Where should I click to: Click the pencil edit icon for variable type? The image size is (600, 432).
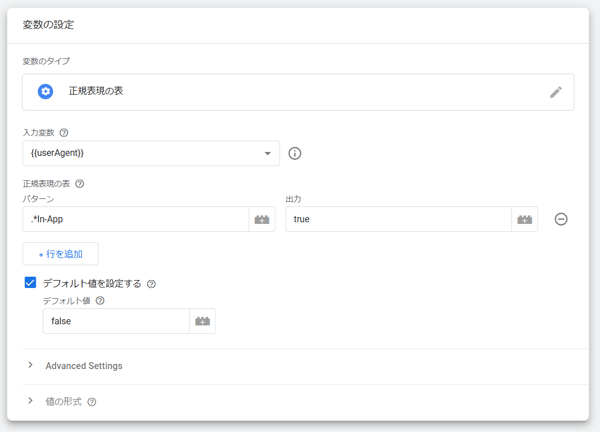point(556,92)
